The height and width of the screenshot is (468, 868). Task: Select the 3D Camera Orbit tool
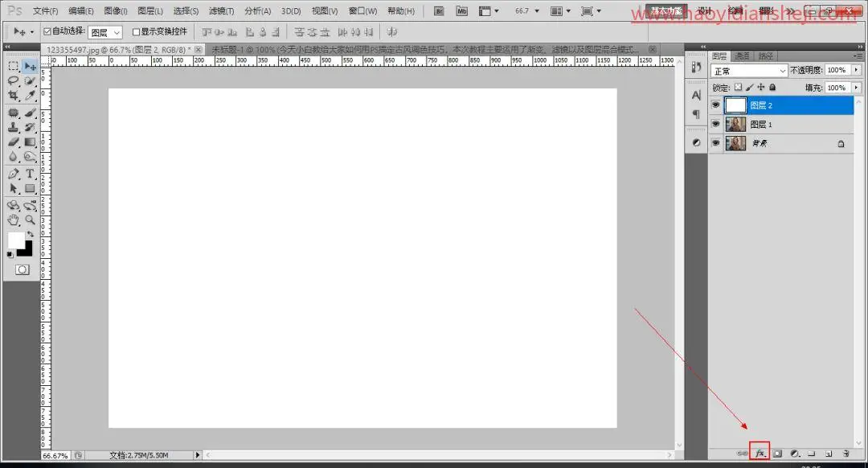(x=30, y=206)
